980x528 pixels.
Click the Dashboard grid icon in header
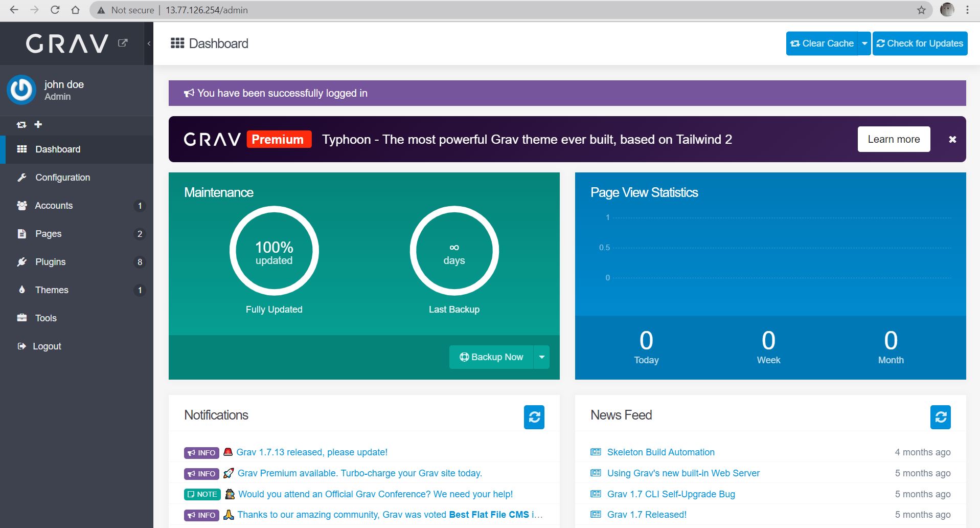(x=177, y=43)
